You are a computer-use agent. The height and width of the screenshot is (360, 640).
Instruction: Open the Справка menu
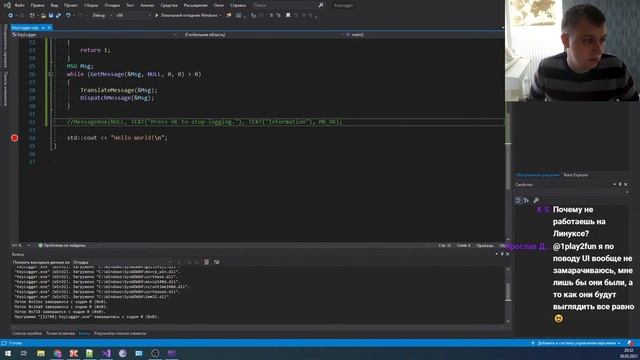(x=238, y=5)
